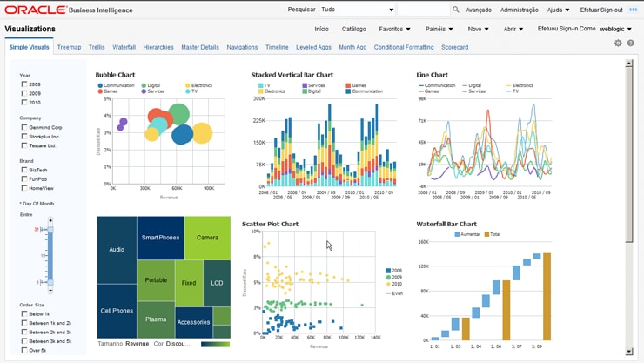This screenshot has width=644, height=363.
Task: Click the scroll up arrow icon
Action: [x=629, y=64]
